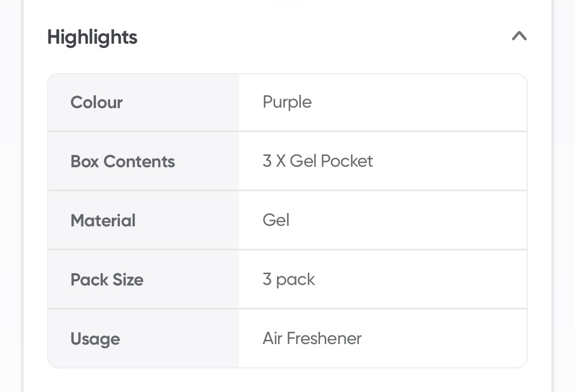Select the Material attribute label
The height and width of the screenshot is (392, 575).
click(x=103, y=220)
